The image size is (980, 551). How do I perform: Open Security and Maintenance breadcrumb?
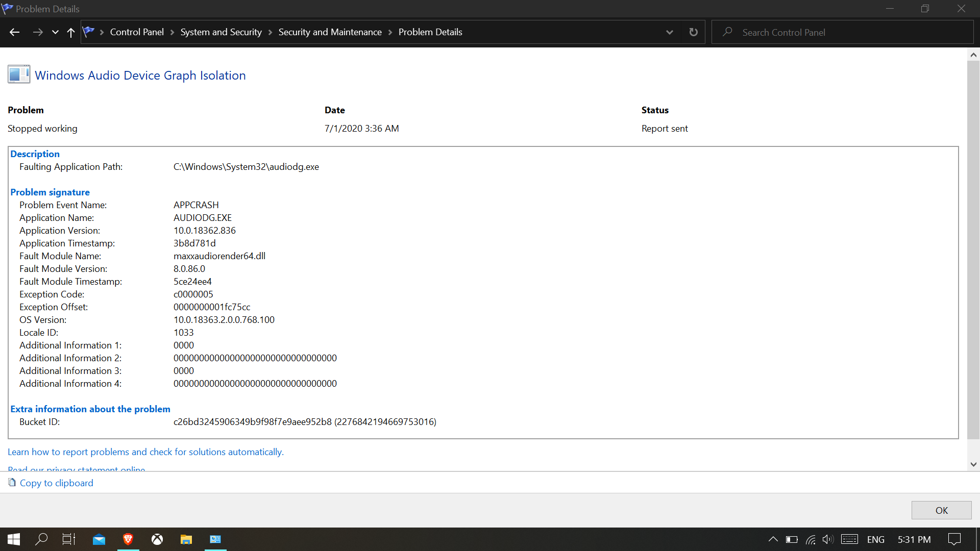click(330, 32)
